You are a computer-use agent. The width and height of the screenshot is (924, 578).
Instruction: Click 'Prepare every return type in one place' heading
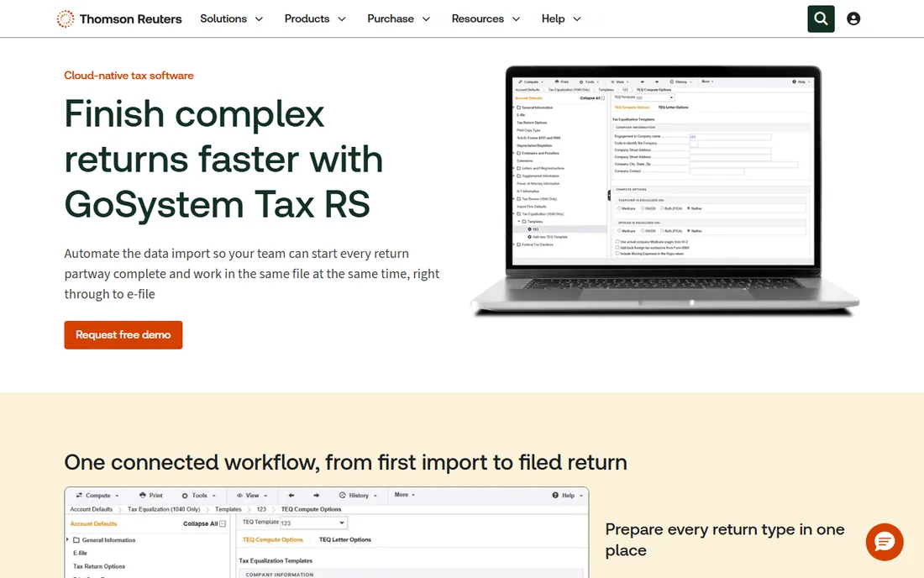click(x=725, y=539)
